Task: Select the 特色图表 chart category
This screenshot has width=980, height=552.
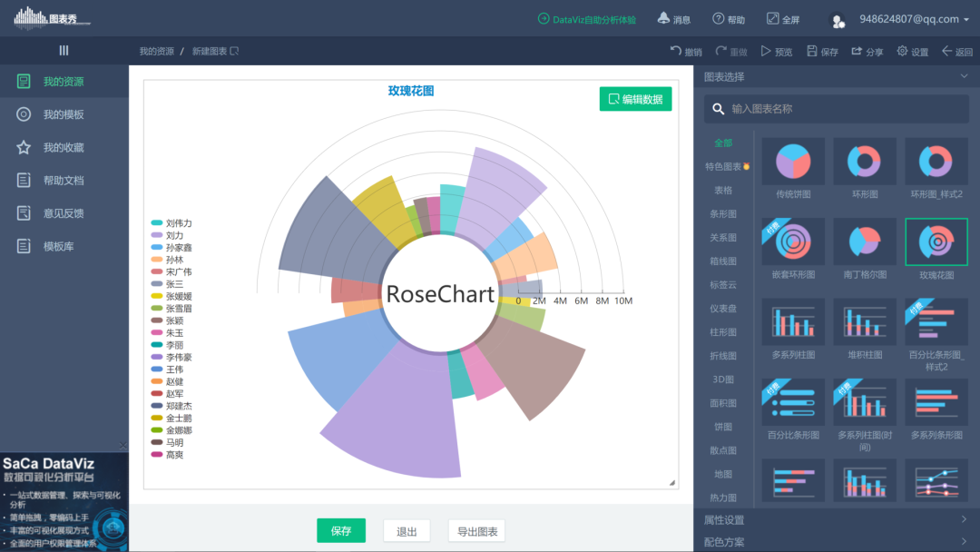Action: click(x=727, y=166)
